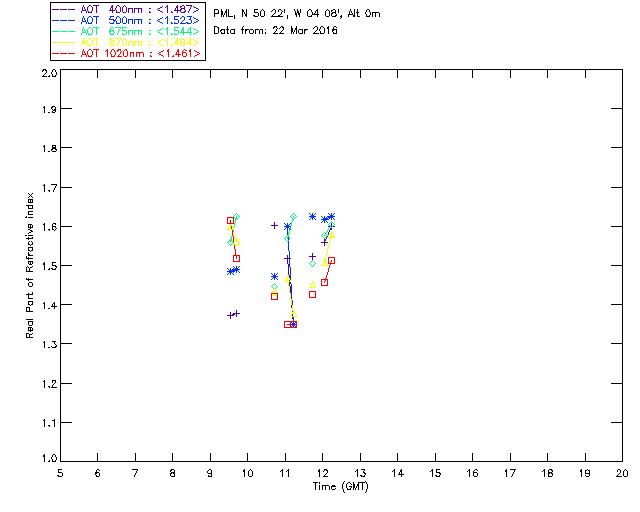The width and height of the screenshot is (640, 512).
Task: Click the y-axis tick label 1.2
Action: (x=49, y=384)
